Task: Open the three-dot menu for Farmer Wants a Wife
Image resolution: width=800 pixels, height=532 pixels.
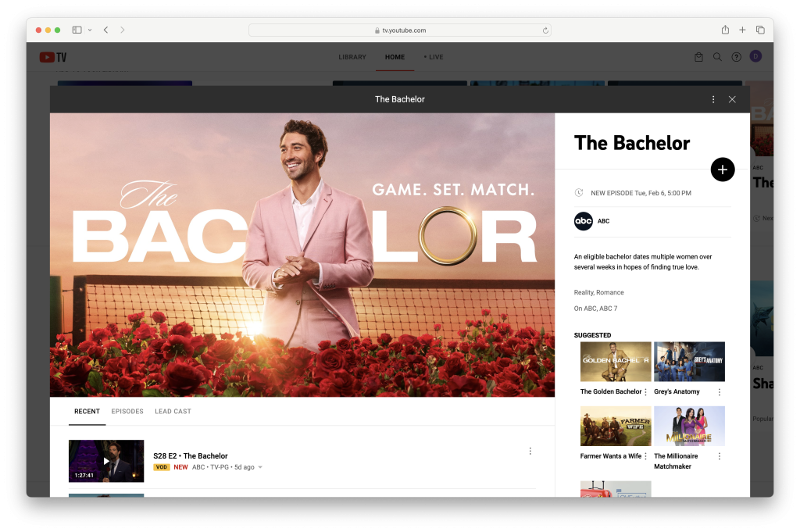Action: [645, 456]
